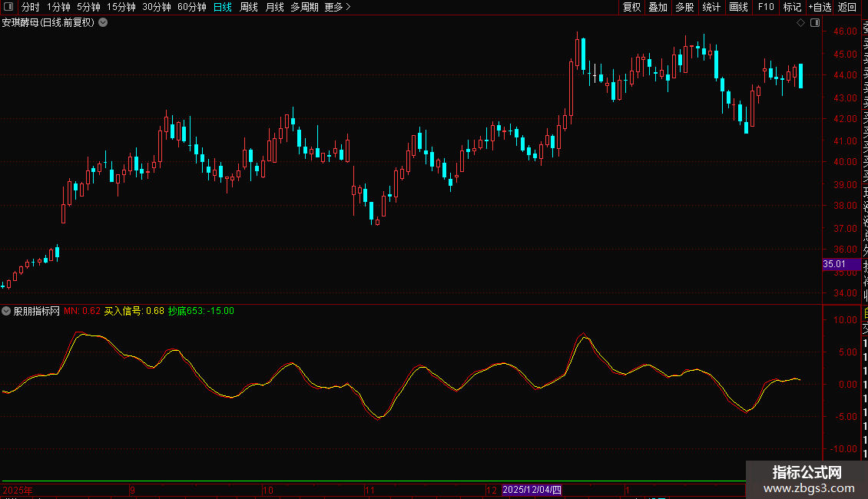Image resolution: width=868 pixels, height=499 pixels.
Task: Select the 60分钟 timeframe
Action: pyautogui.click(x=191, y=7)
